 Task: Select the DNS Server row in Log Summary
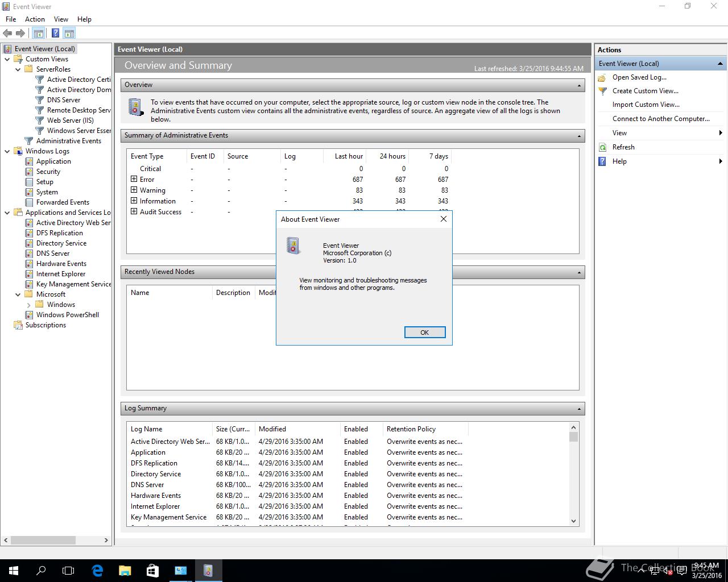[296, 485]
